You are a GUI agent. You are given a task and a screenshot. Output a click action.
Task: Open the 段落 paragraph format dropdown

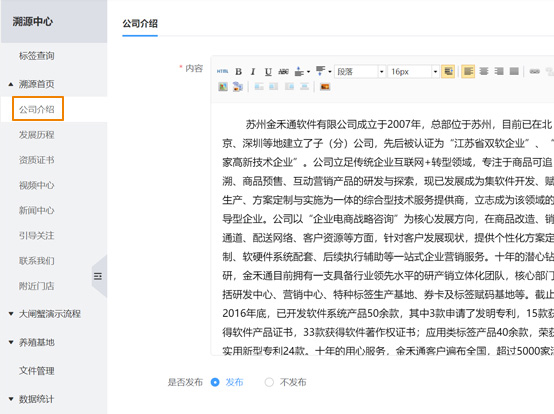tap(360, 72)
